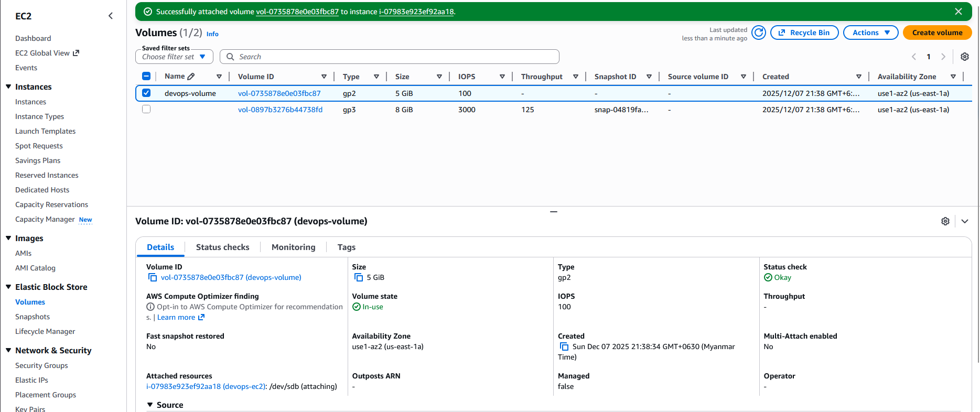Screen dimensions: 980x412
Task: Select the vol-0897b3276b44738fd row checkbox
Action: (x=146, y=110)
